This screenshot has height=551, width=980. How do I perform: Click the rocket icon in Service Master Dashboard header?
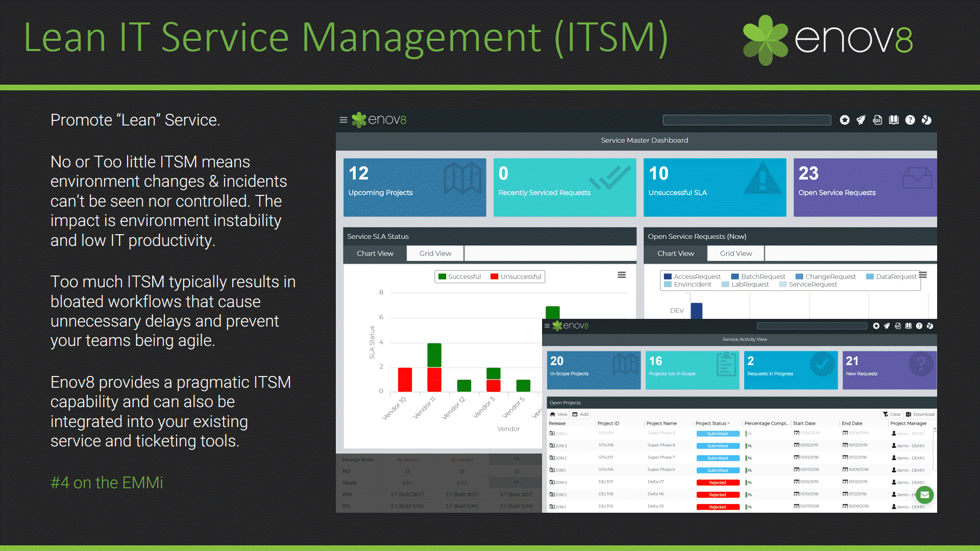861,120
